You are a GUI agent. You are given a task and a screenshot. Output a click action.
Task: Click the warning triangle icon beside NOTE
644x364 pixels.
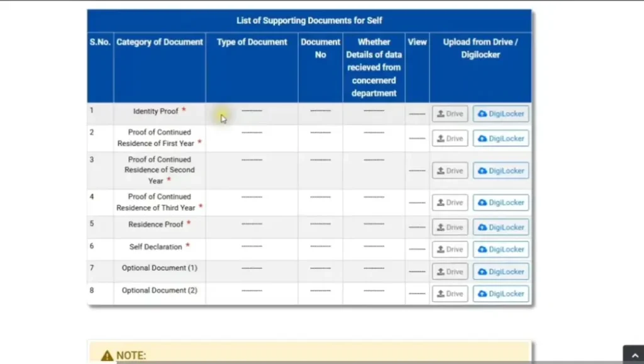107,355
